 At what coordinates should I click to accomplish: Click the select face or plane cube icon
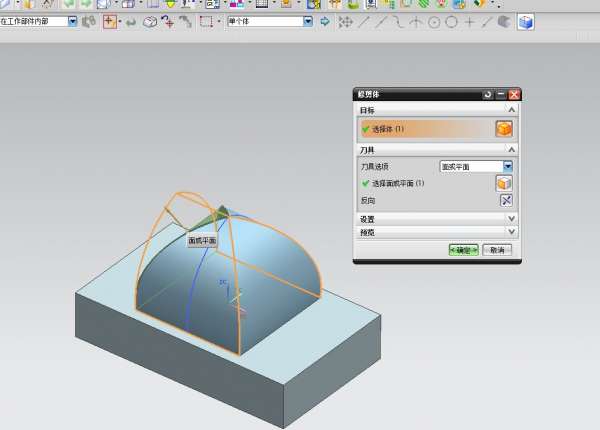coord(504,183)
